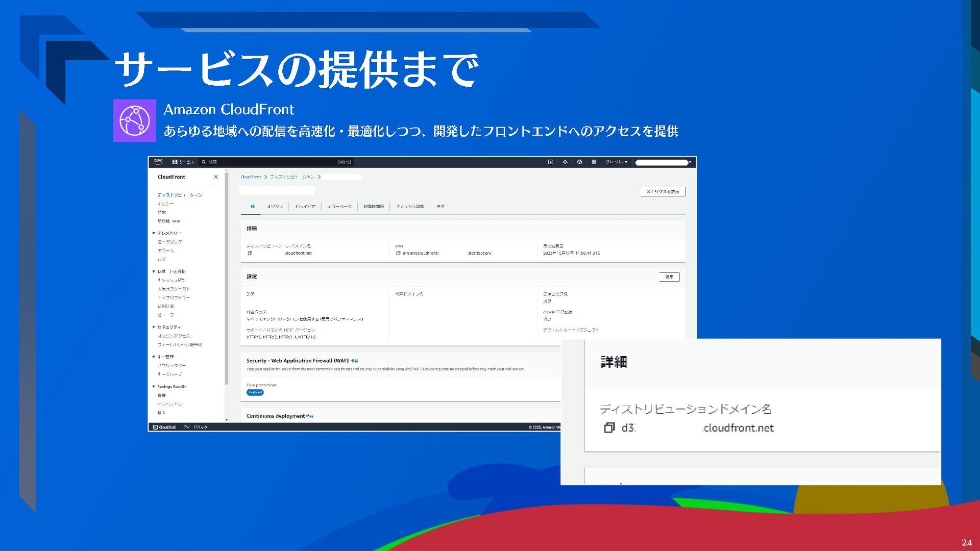Viewport: 980px width, 551px height.
Task: Click the メトリクスを表示 button
Action: coord(663,191)
